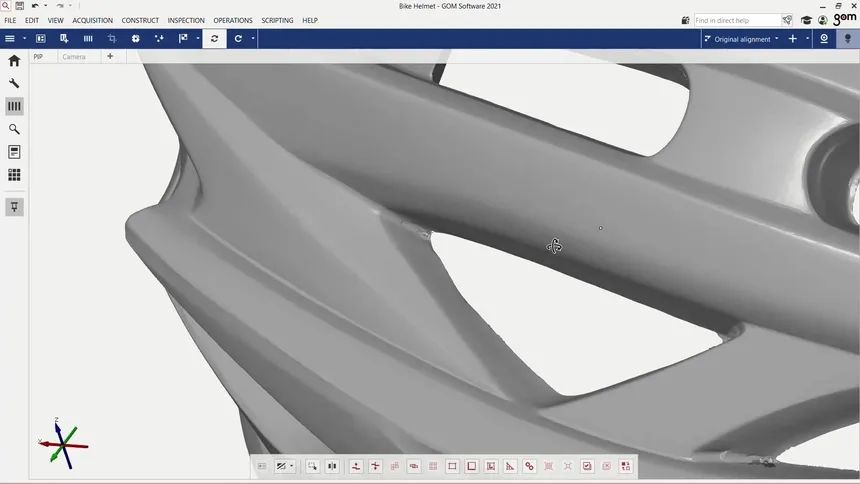
Task: Open the CONSTRUCT menu
Action: pos(140,20)
